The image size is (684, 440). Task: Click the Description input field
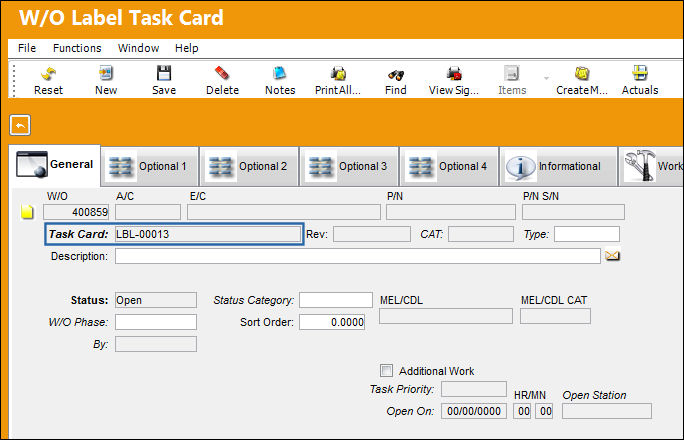click(358, 256)
